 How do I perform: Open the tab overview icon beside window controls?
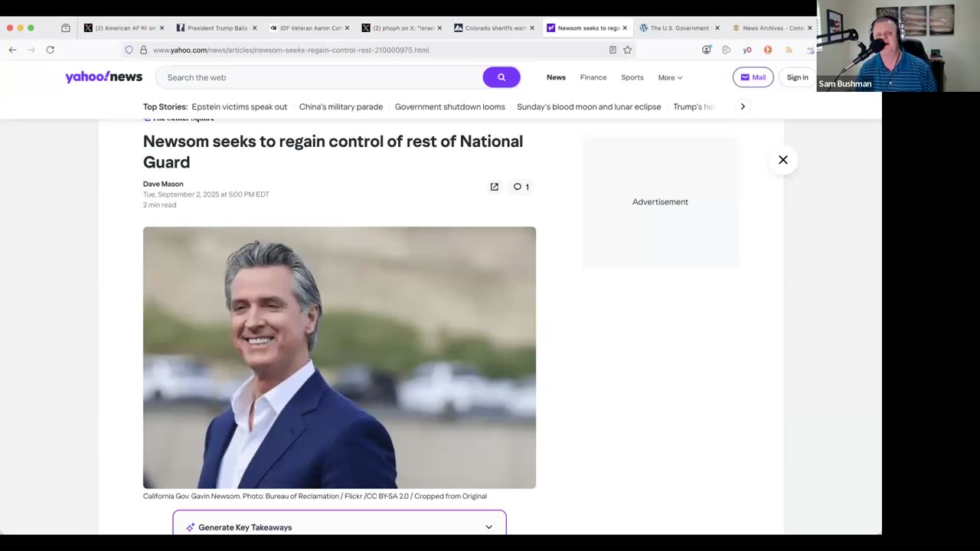66,28
